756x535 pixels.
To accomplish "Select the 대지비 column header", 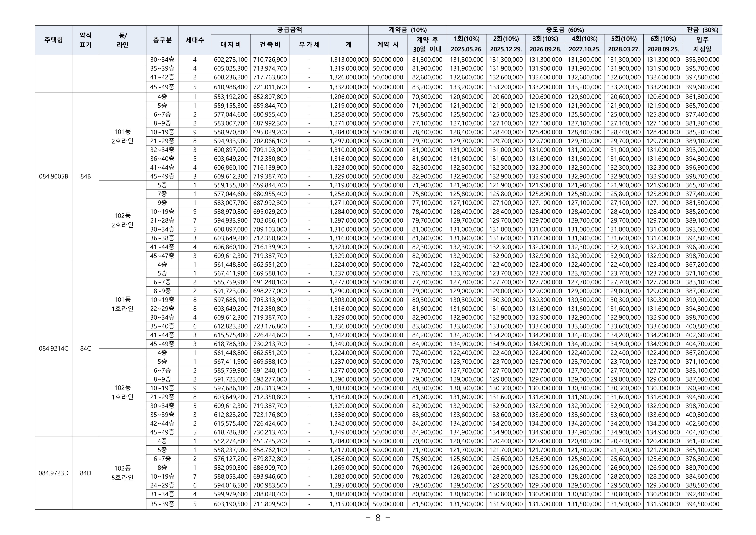I will 231,45.
